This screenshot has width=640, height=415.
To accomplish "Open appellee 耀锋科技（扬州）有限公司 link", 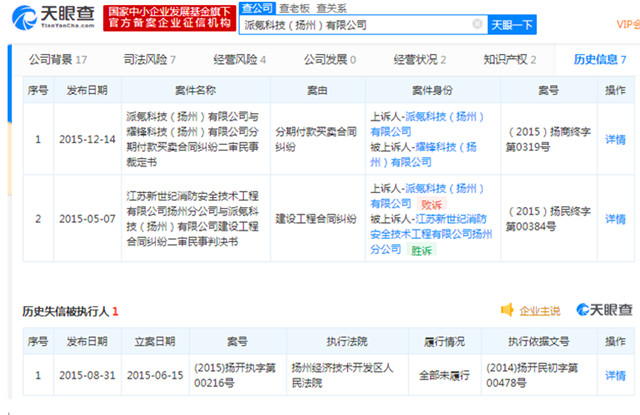I will [423, 155].
